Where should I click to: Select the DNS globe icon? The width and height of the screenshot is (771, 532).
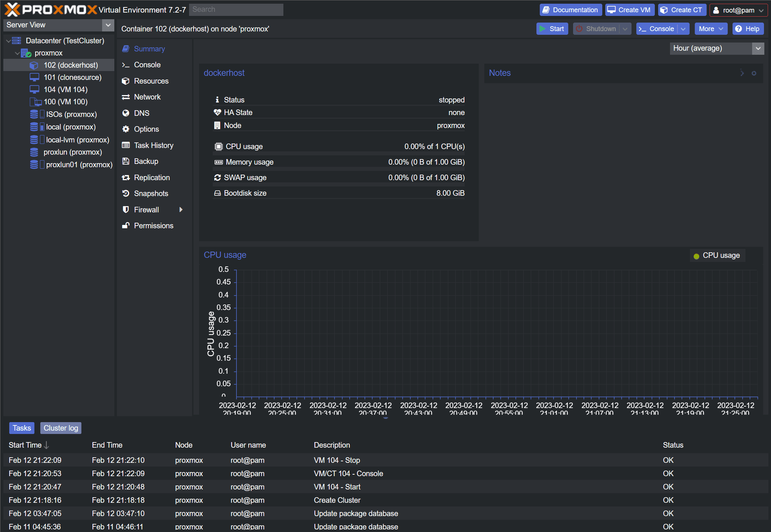pyautogui.click(x=126, y=113)
